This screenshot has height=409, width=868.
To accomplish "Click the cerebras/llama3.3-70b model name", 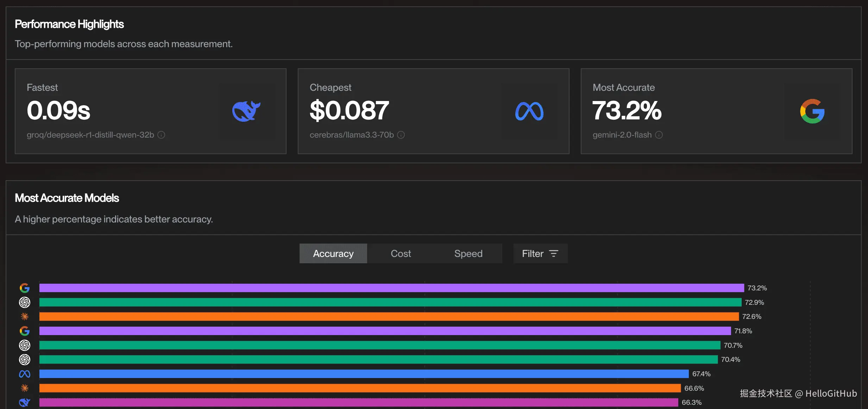I will [352, 135].
